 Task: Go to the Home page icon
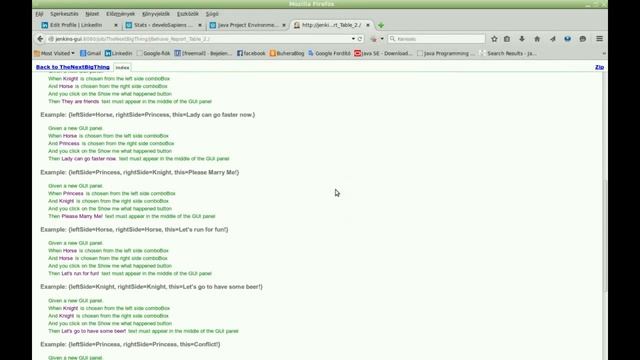pyautogui.click(x=537, y=39)
